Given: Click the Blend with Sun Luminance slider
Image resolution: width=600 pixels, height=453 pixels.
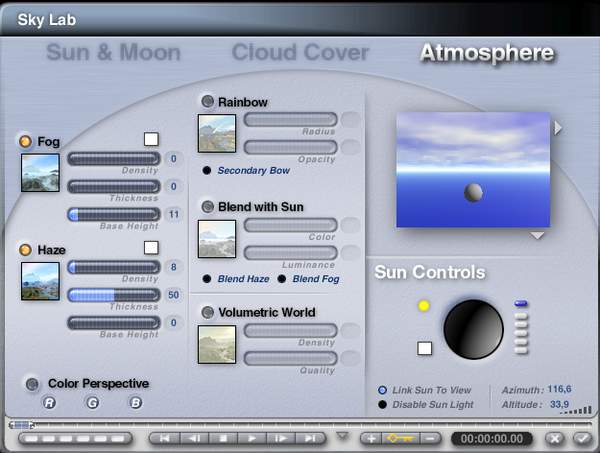Looking at the screenshot, I should [x=290, y=253].
